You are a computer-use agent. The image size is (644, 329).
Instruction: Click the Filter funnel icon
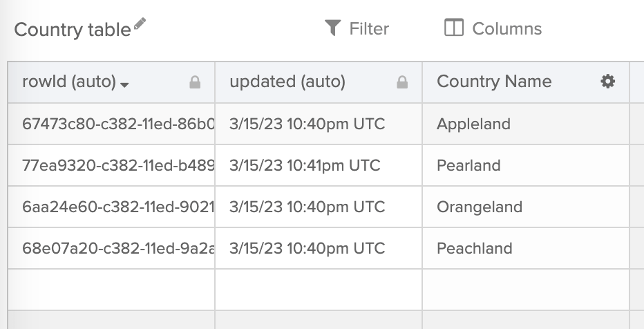(x=333, y=28)
